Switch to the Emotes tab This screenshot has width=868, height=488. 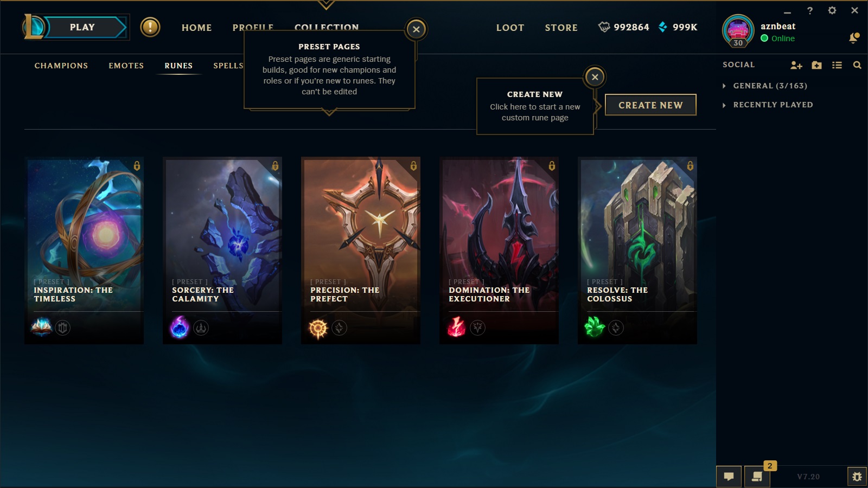(126, 66)
